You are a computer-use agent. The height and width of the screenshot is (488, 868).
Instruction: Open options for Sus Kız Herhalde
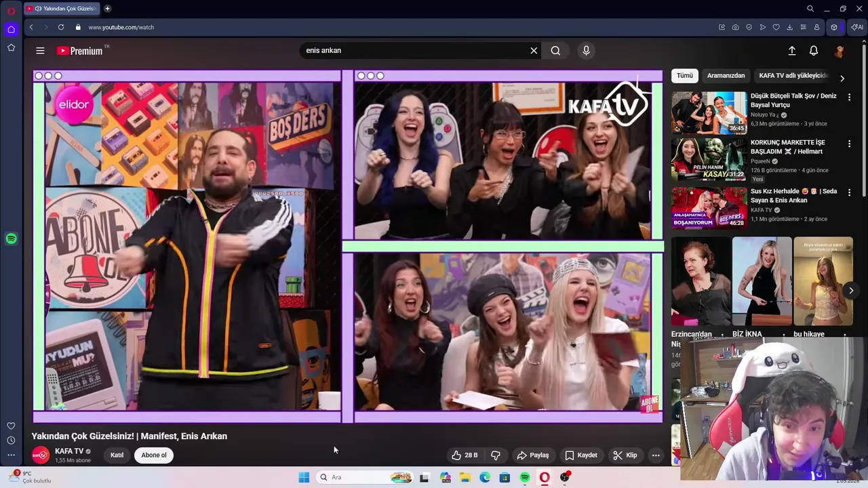849,192
